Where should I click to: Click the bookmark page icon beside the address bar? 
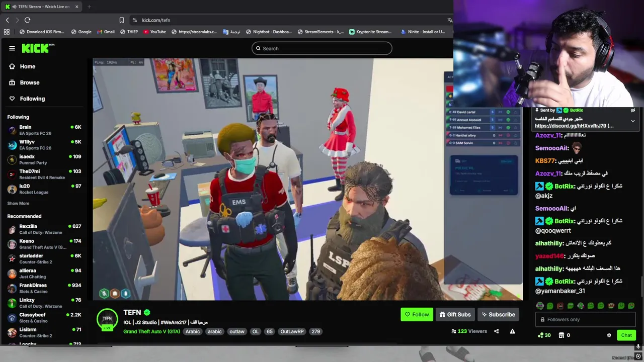121,20
